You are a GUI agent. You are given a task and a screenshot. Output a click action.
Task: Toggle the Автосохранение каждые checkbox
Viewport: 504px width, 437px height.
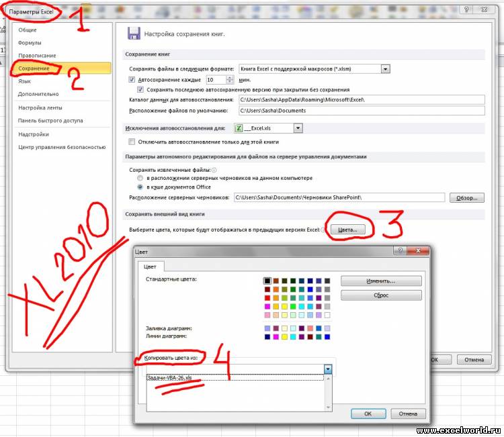132,79
